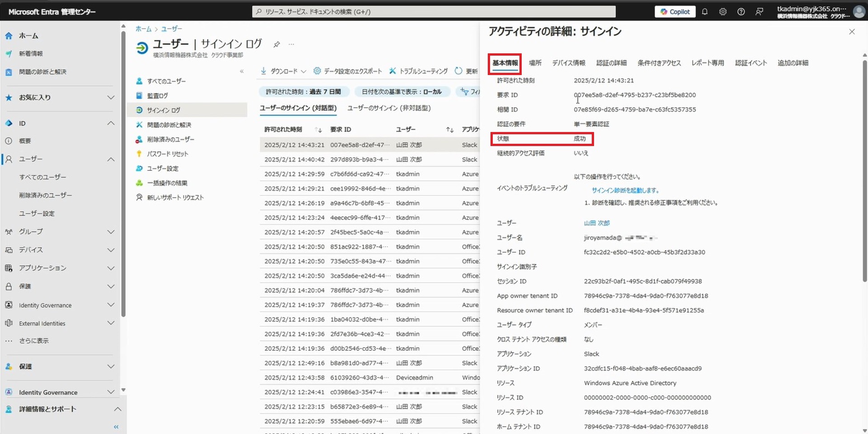Click the Copilot button
This screenshot has width=868, height=434.
[675, 12]
